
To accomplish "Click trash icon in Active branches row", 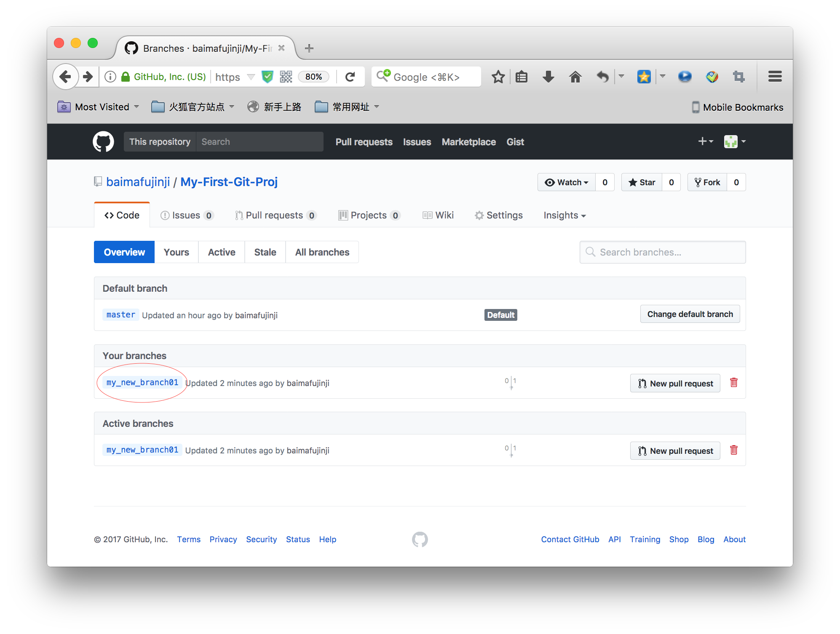I will (733, 450).
